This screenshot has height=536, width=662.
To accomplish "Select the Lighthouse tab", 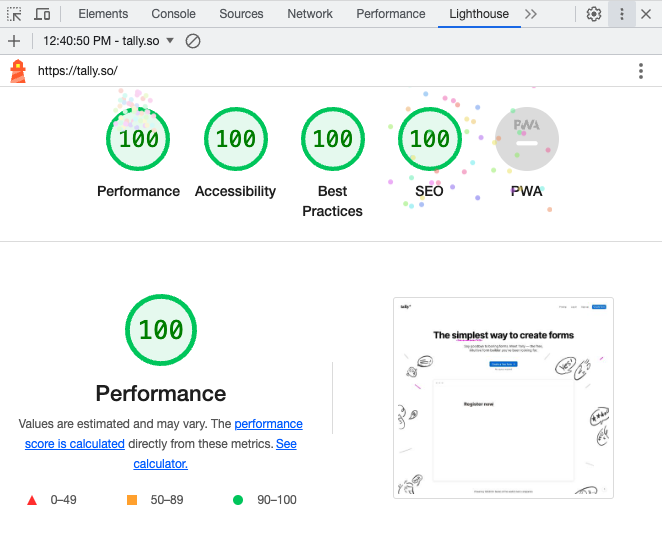I will (x=479, y=14).
